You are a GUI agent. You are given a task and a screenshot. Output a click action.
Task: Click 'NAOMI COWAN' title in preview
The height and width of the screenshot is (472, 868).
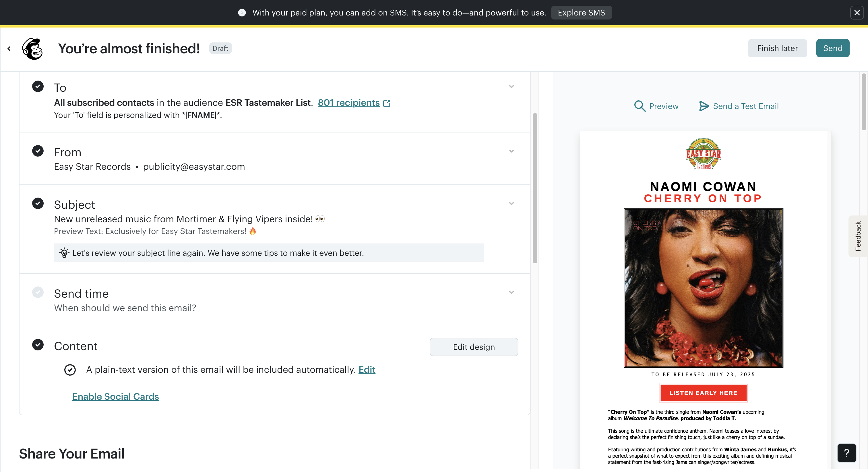(703, 186)
